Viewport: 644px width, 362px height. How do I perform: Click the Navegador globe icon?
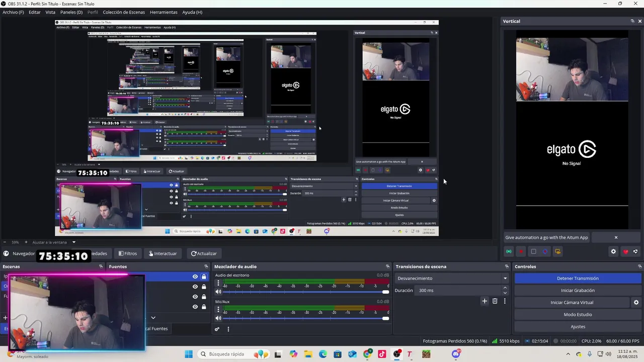pyautogui.click(x=6, y=254)
